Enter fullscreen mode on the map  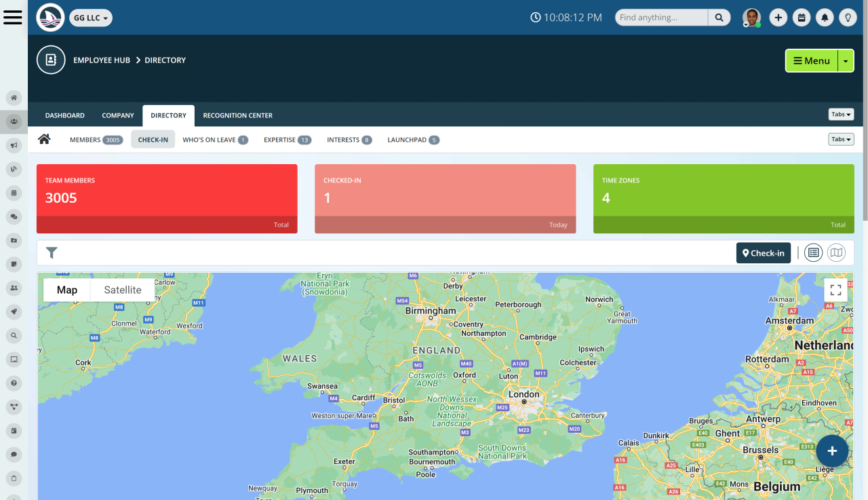click(835, 290)
